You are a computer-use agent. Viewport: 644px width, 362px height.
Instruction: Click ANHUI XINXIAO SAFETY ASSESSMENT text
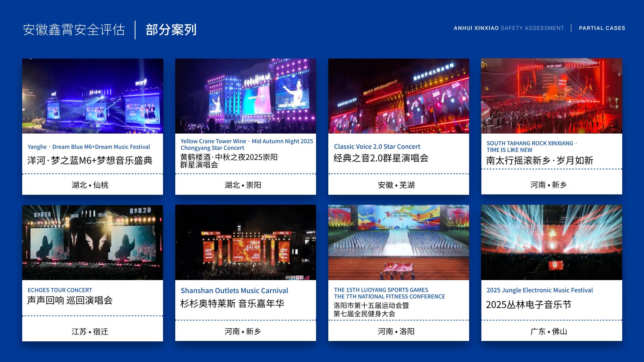509,28
